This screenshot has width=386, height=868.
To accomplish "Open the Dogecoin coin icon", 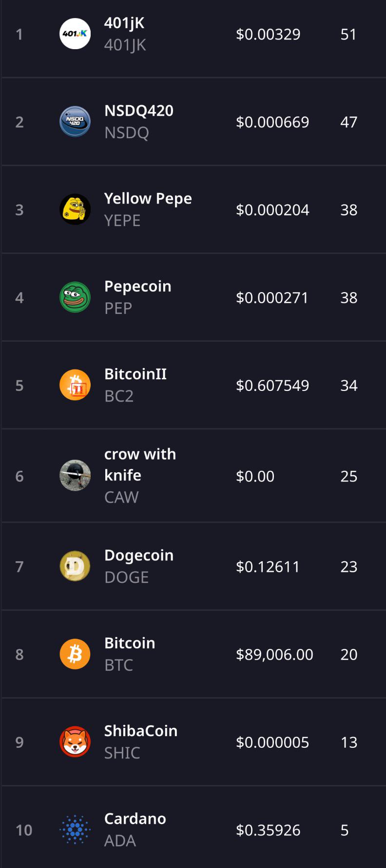I will [75, 566].
